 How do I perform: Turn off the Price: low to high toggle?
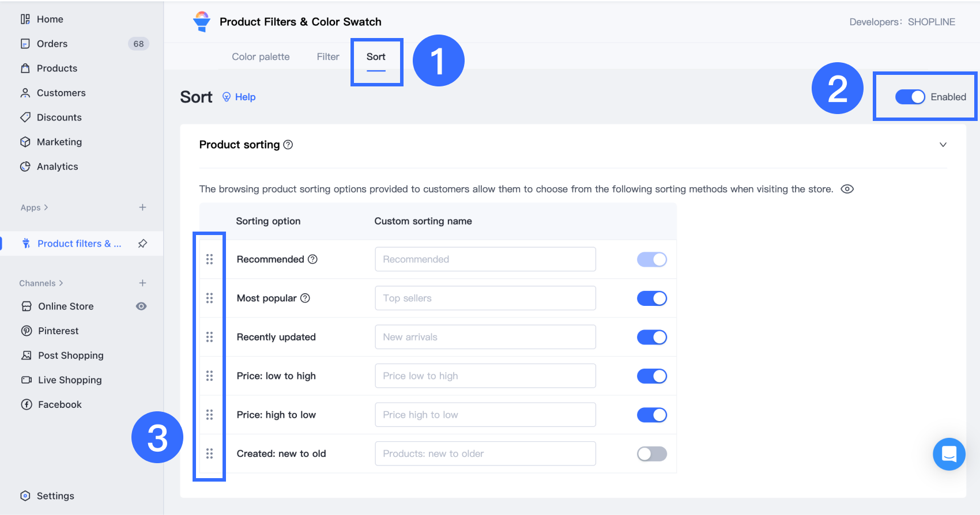point(651,376)
